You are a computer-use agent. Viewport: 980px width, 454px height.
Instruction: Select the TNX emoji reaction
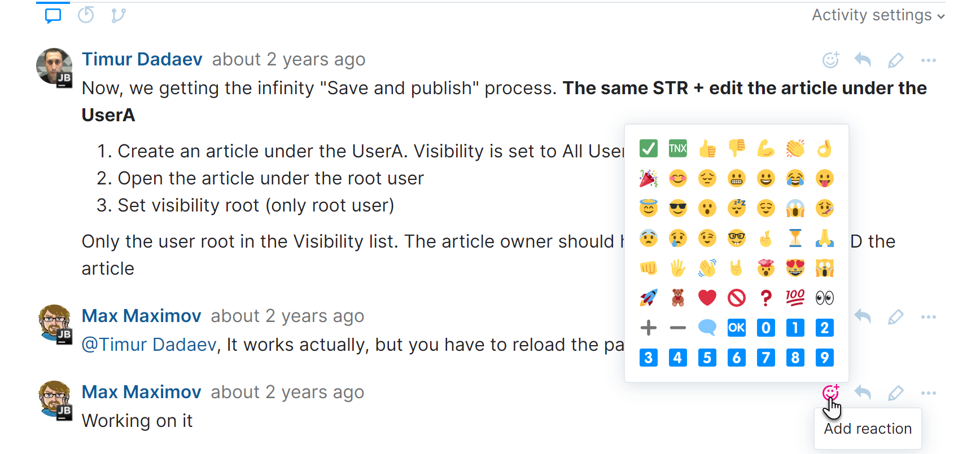[x=677, y=148]
